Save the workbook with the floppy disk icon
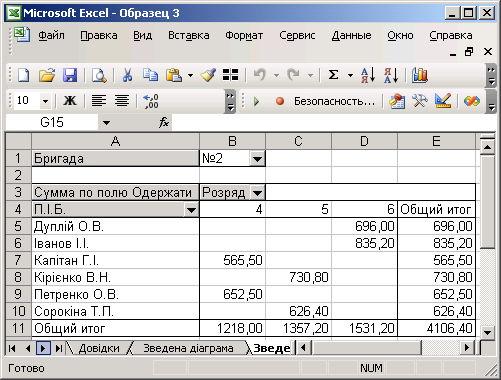 pos(70,75)
